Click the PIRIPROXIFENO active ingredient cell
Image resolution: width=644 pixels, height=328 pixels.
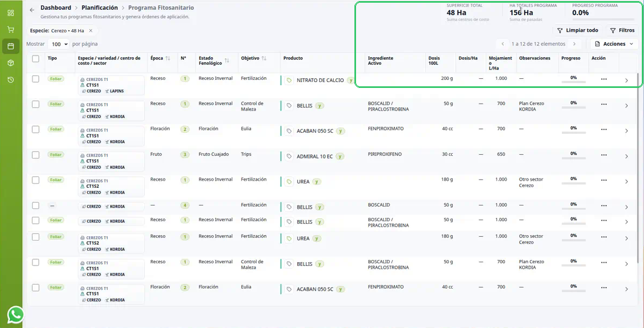(x=385, y=155)
